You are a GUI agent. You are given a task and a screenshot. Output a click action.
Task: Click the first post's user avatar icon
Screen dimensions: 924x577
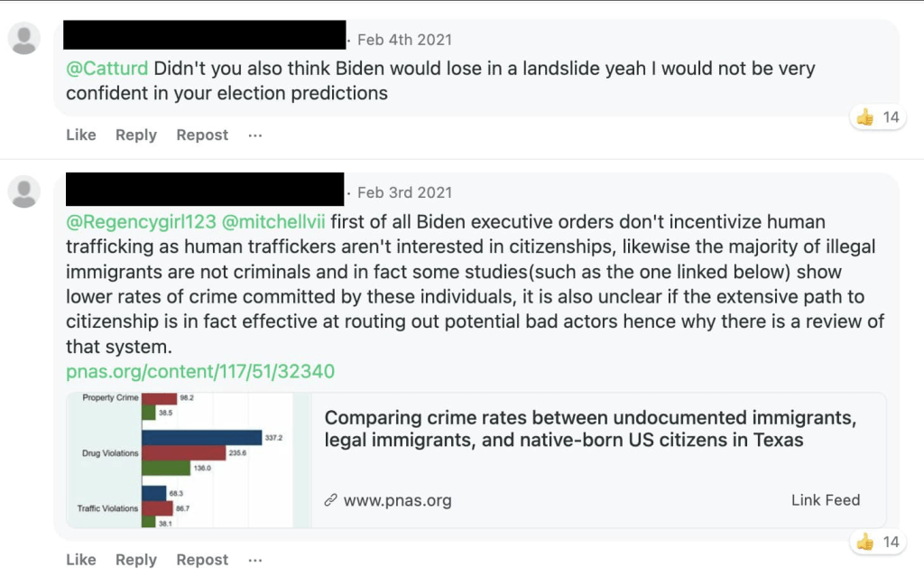pyautogui.click(x=23, y=39)
